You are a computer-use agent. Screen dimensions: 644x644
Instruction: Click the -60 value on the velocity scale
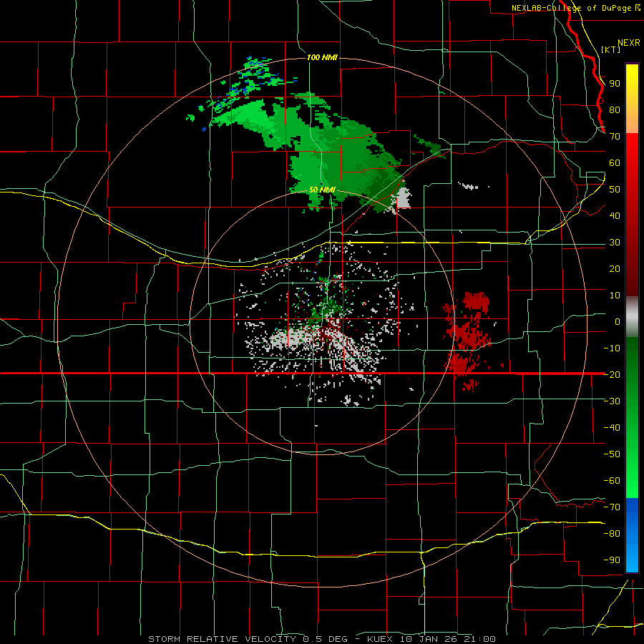612,481
